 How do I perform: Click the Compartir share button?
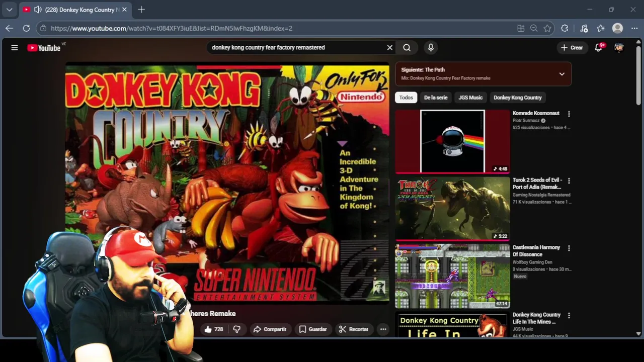[270, 329]
